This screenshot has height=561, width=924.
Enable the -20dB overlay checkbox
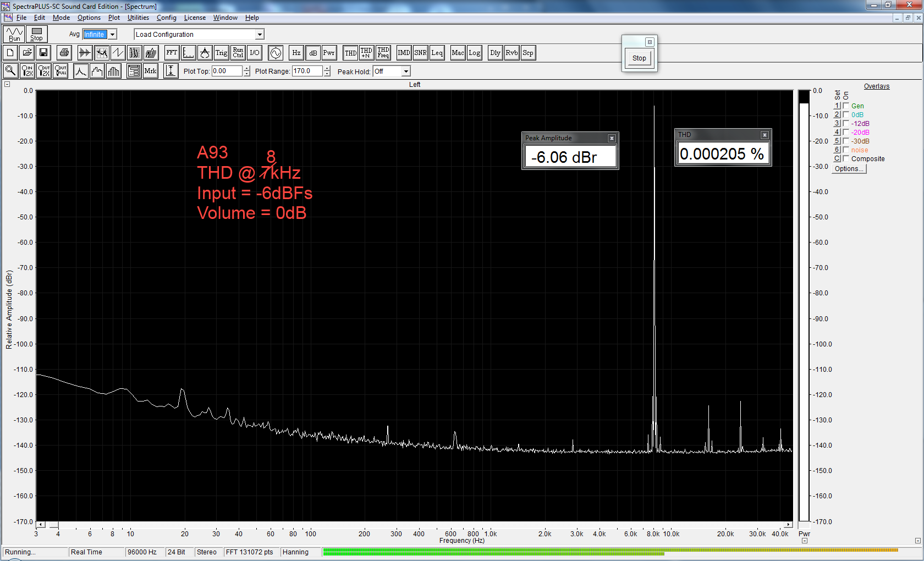(x=846, y=132)
